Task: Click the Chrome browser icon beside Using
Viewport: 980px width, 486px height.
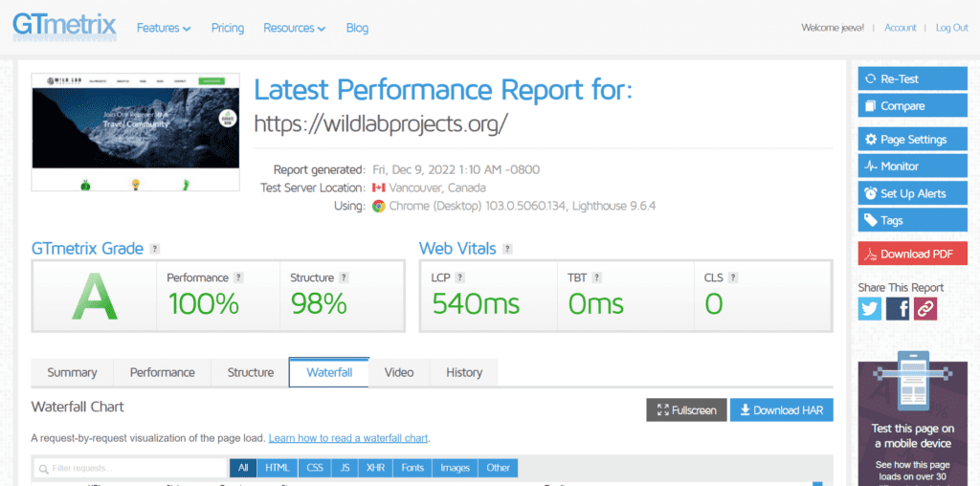Action: (x=378, y=206)
